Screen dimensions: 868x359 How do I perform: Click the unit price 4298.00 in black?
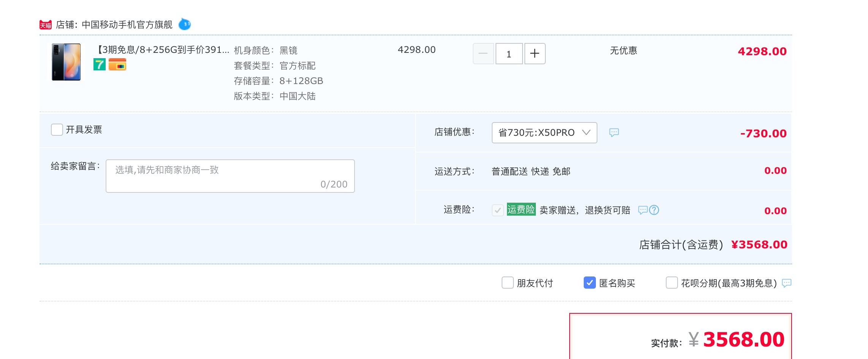tap(417, 50)
